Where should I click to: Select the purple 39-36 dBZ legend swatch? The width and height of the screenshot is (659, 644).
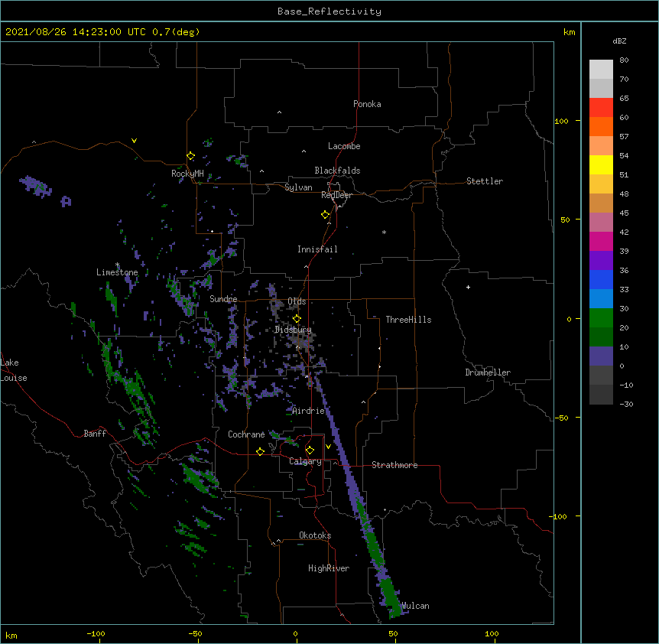coord(601,261)
